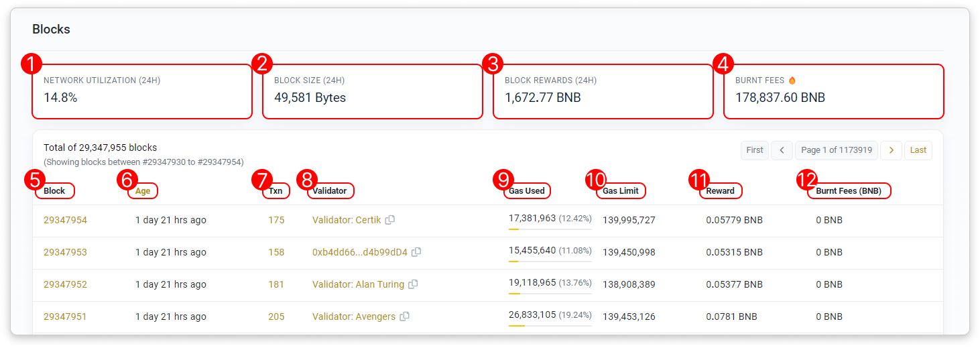Click the Burnt Fees flame icon
Screen dimensions: 980x348
pos(792,80)
